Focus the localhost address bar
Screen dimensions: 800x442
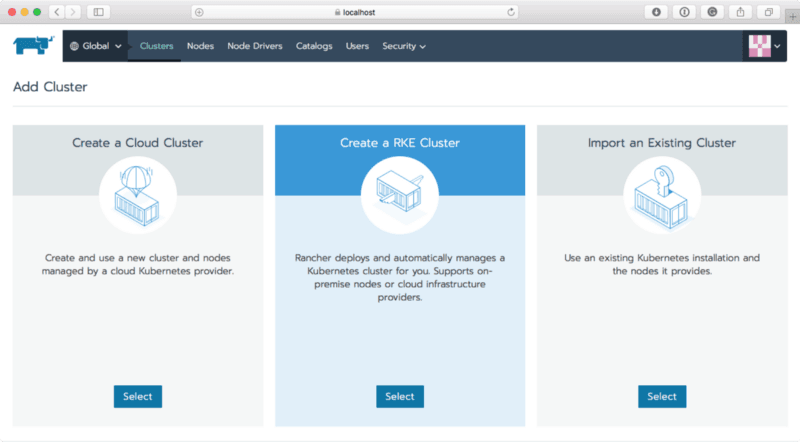tap(355, 12)
